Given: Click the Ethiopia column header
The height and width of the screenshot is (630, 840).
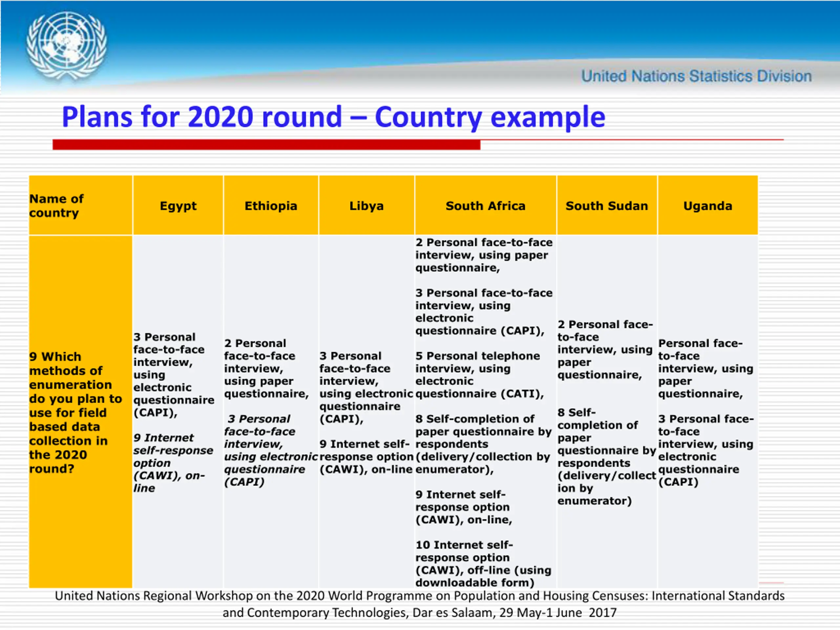Looking at the screenshot, I should coord(270,205).
